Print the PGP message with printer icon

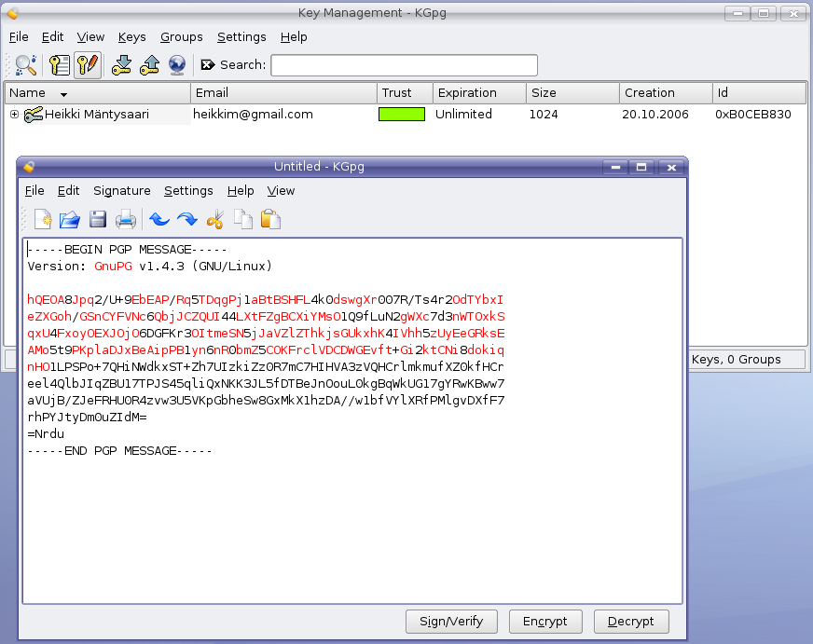pyautogui.click(x=126, y=220)
